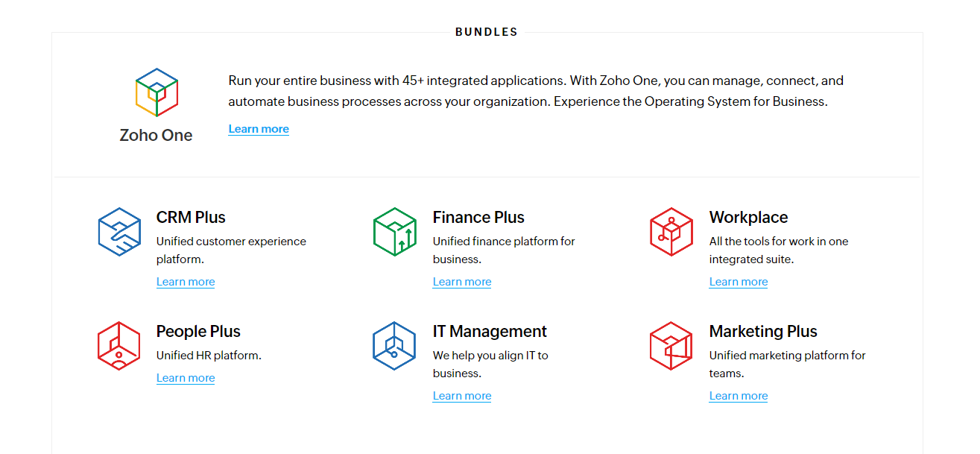Select the CRM Plus heading
The image size is (980, 454).
[191, 218]
